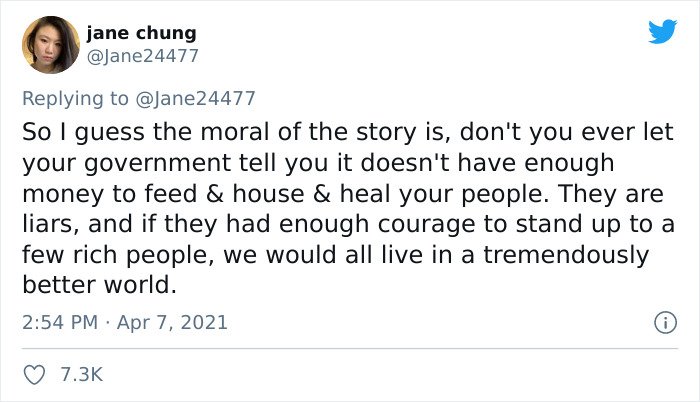700x402 pixels.
Task: Open jane chung's profile picture
Action: [51, 45]
